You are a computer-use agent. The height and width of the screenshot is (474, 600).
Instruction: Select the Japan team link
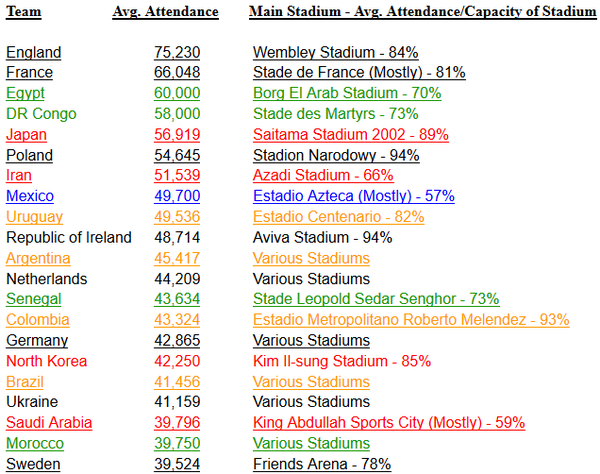pos(27,134)
